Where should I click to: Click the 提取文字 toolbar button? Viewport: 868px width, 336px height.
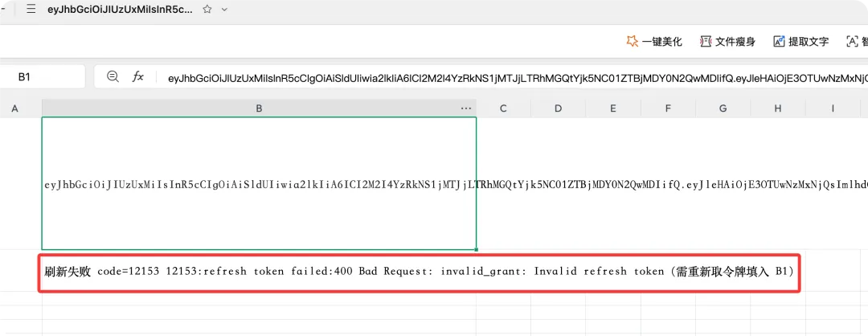point(801,42)
